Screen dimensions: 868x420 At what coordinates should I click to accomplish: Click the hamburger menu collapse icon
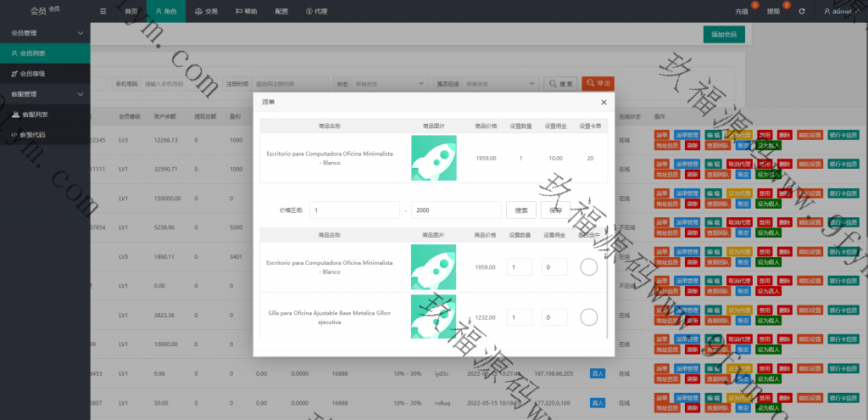(103, 11)
